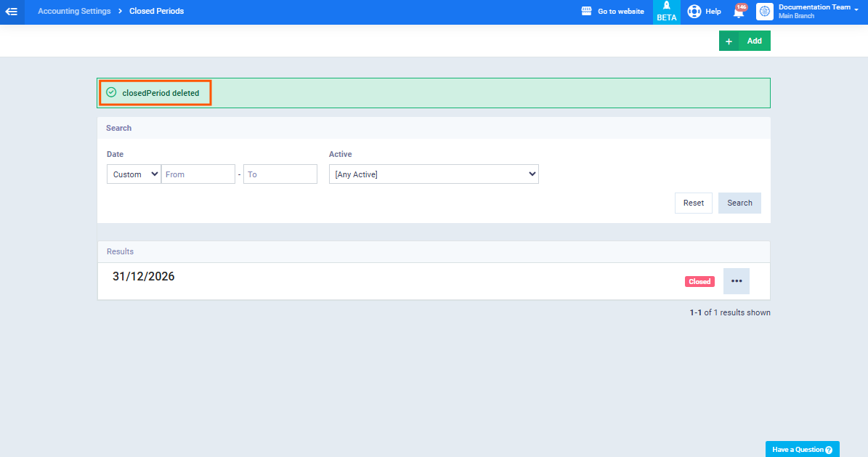868x457 pixels.
Task: Click the back arrow menu icon
Action: click(x=12, y=12)
